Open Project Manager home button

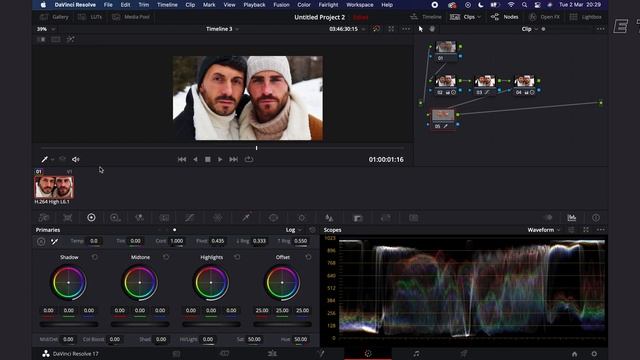574,354
